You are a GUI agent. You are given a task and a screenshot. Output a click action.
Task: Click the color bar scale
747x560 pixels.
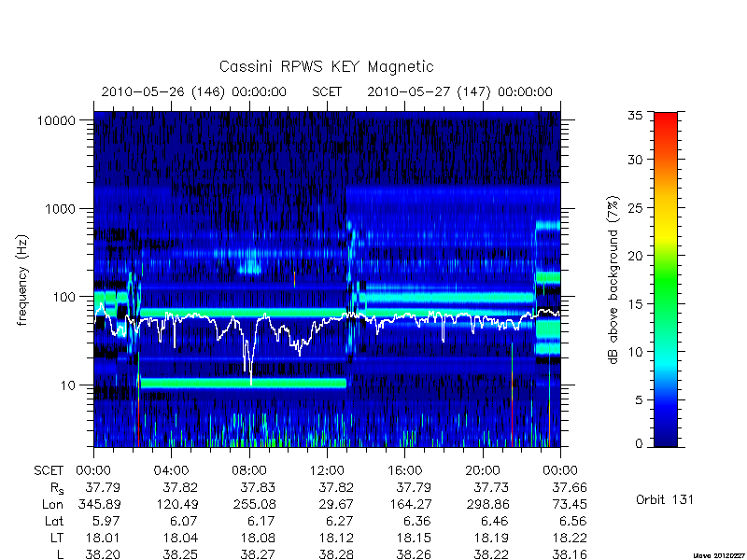coord(666,279)
